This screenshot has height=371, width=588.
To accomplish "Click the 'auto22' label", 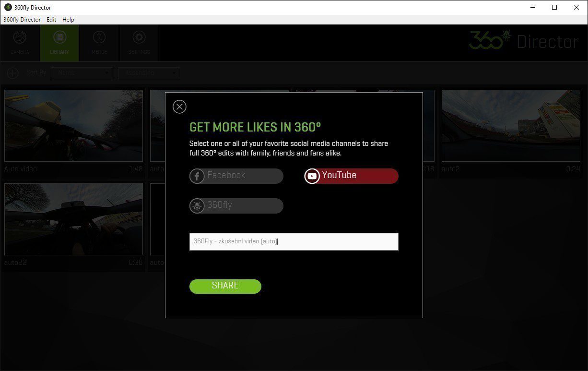I will [15, 263].
